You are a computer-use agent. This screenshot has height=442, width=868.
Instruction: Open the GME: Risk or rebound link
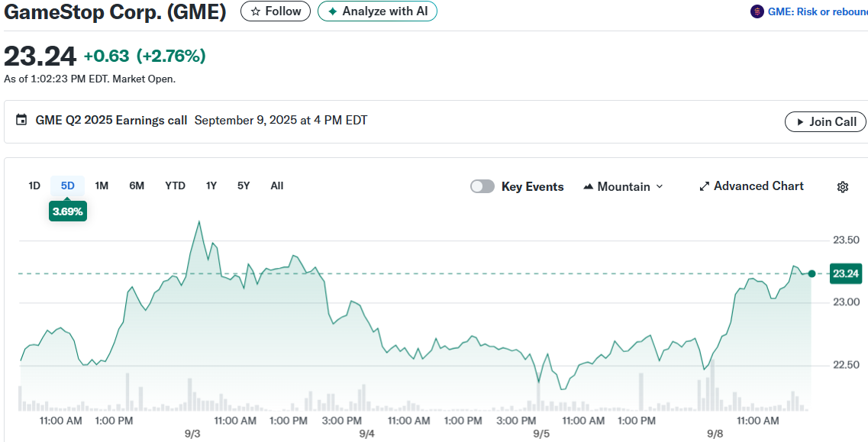(x=817, y=11)
